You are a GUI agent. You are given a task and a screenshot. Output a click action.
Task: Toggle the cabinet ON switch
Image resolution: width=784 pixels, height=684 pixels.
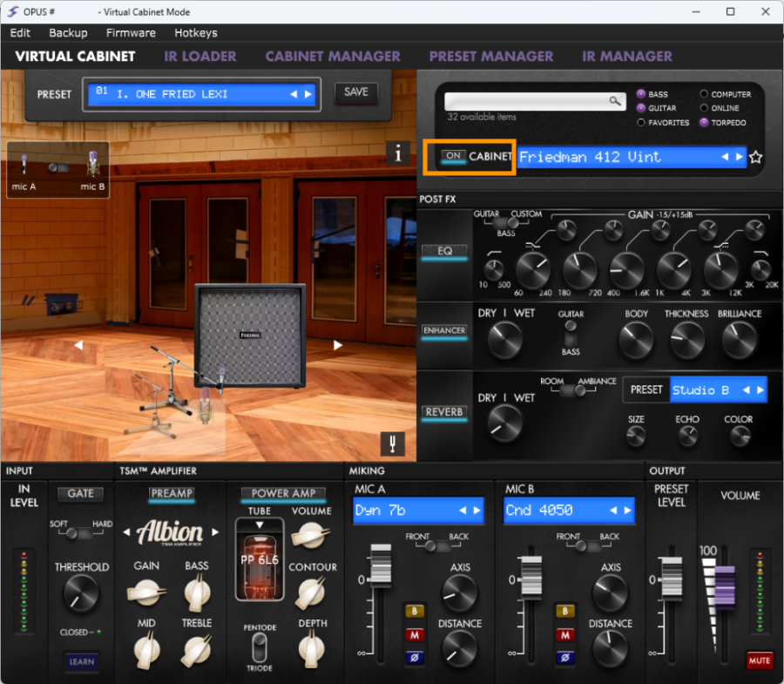[x=454, y=157]
